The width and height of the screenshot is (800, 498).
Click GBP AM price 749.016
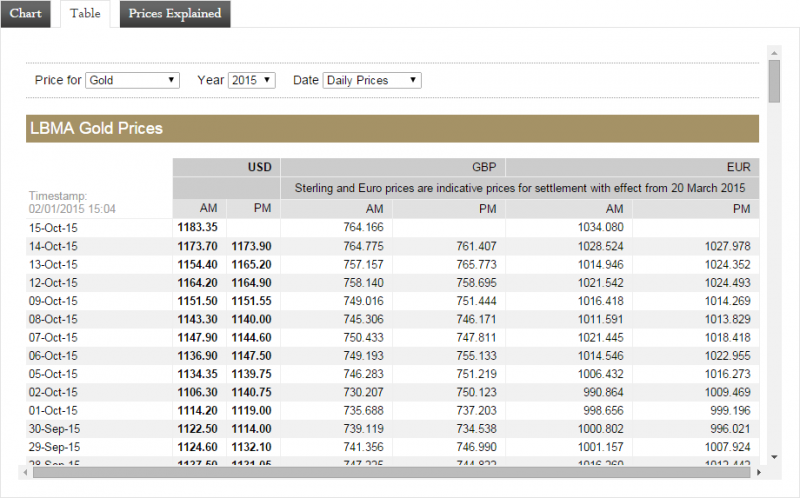[x=363, y=301]
